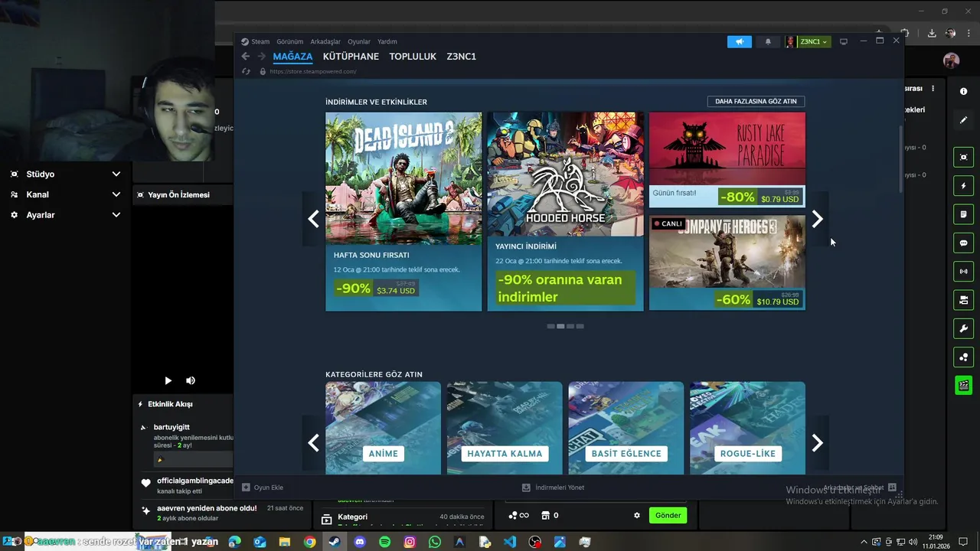Click the document note icon in right sidebar

point(963,214)
